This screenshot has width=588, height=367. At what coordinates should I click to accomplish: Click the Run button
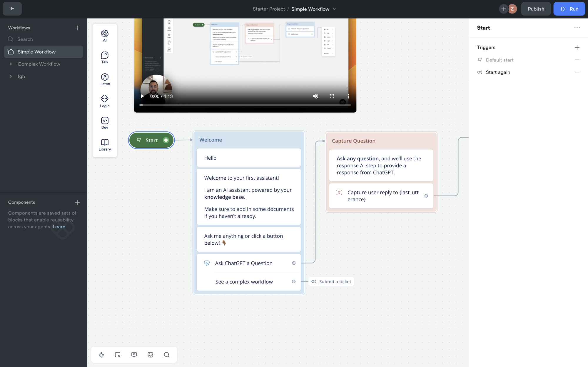pos(569,9)
